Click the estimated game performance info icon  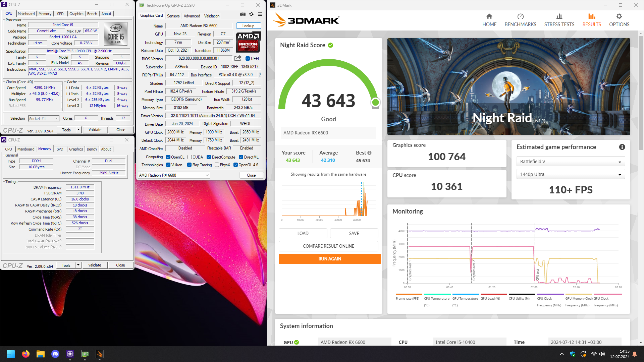point(622,147)
